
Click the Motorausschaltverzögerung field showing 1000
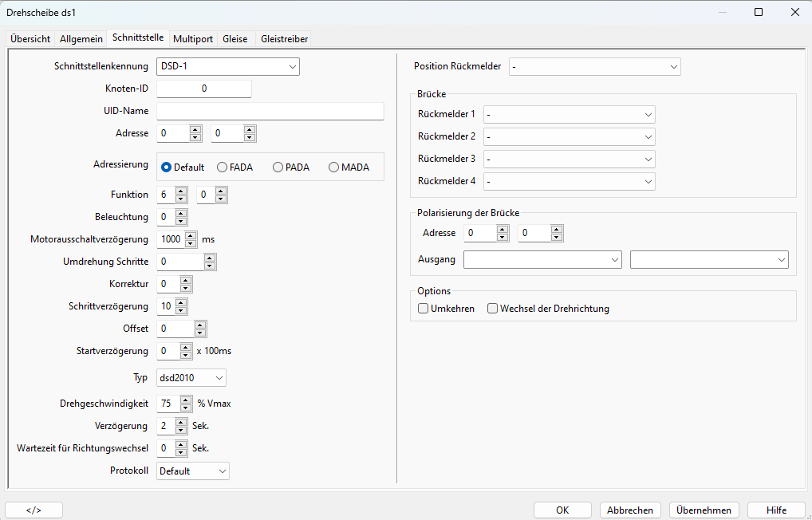tap(171, 239)
